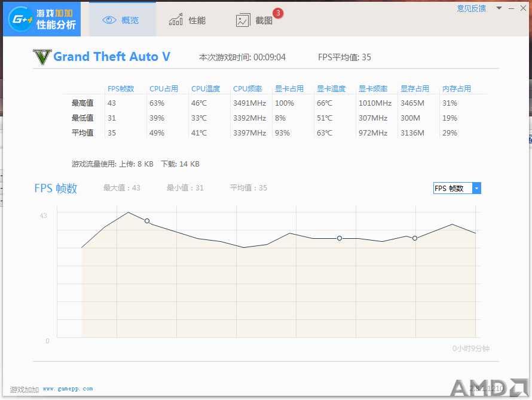Open the www.gamepp.com website link
The height and width of the screenshot is (400, 532).
[x=68, y=389]
